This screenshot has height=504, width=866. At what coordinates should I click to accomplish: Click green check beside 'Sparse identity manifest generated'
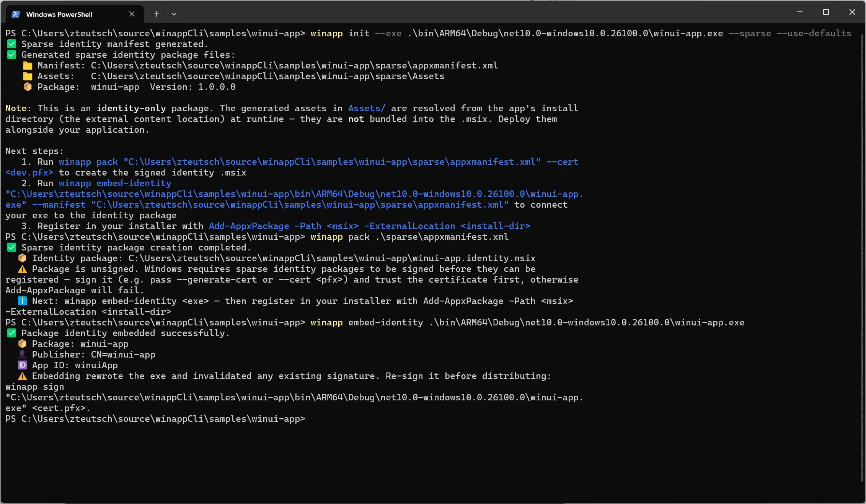point(12,44)
